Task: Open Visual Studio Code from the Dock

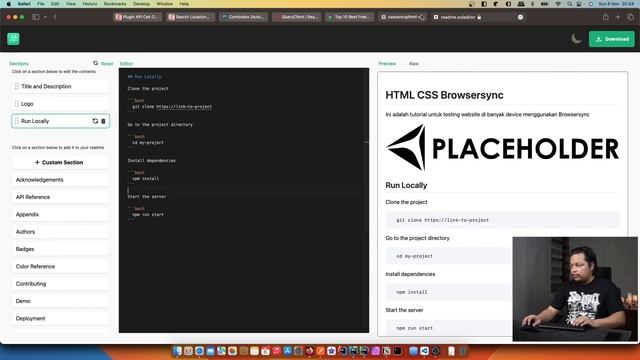Action: pyautogui.click(x=424, y=351)
